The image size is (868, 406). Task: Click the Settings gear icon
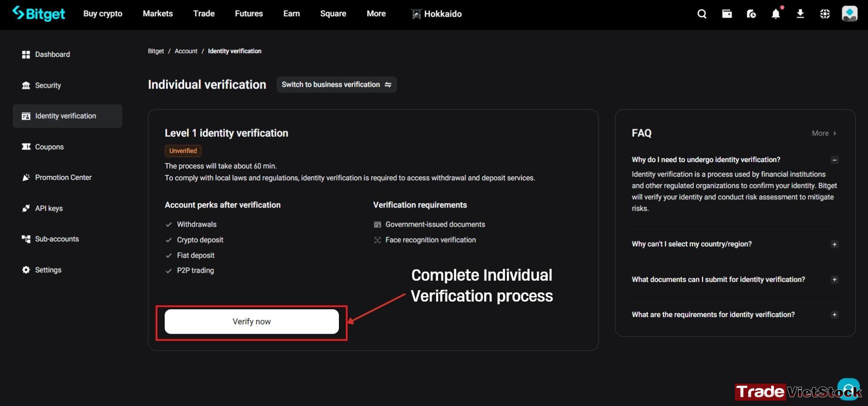pyautogui.click(x=26, y=270)
